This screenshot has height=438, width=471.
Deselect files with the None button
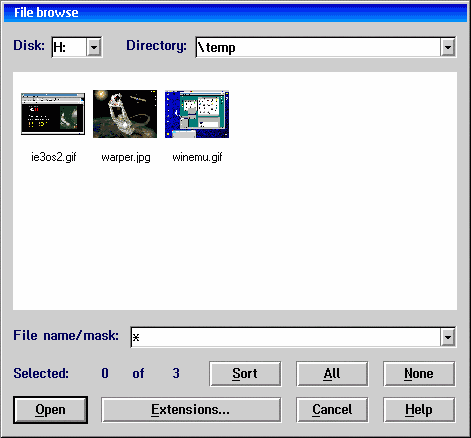[x=419, y=374]
